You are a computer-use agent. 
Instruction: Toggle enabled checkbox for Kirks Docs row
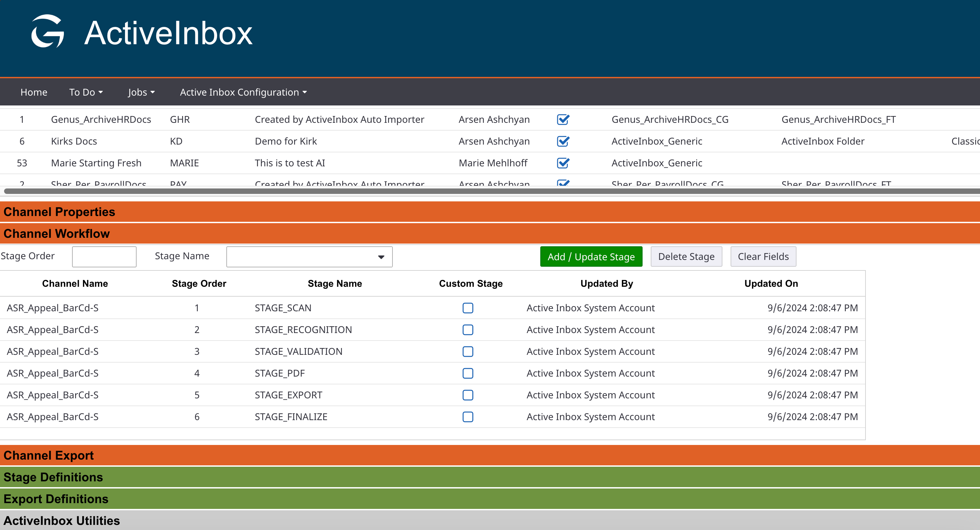[x=563, y=141]
